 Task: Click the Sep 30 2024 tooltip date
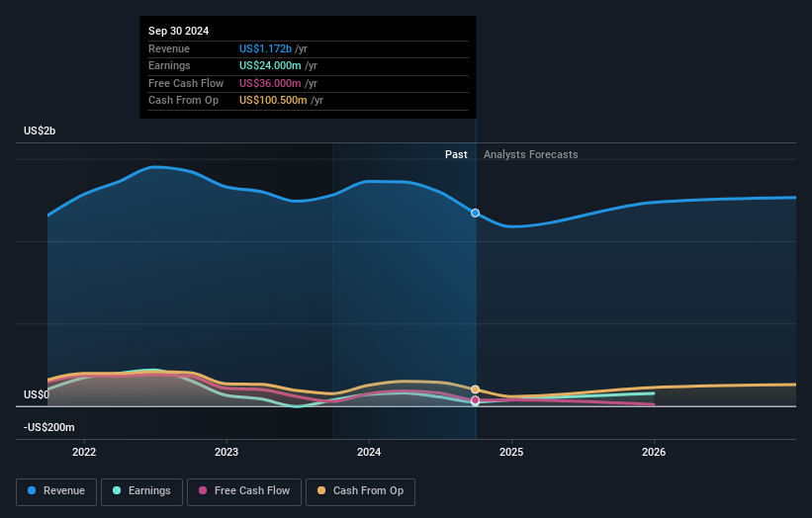pyautogui.click(x=179, y=31)
